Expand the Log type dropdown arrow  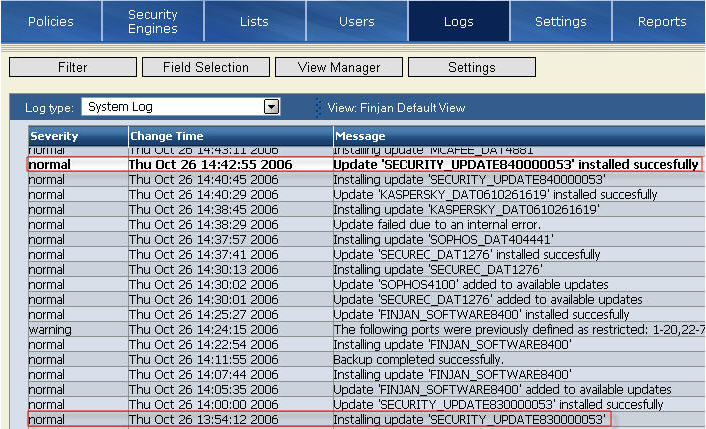[x=270, y=106]
